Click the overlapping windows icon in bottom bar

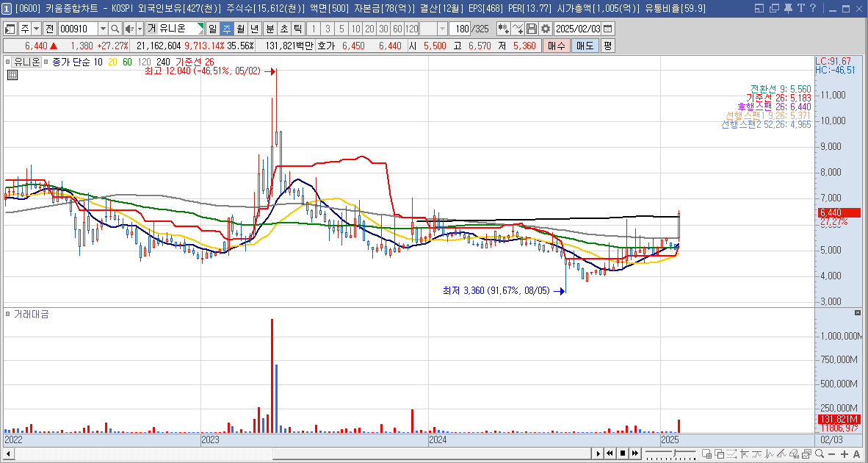[x=720, y=453]
